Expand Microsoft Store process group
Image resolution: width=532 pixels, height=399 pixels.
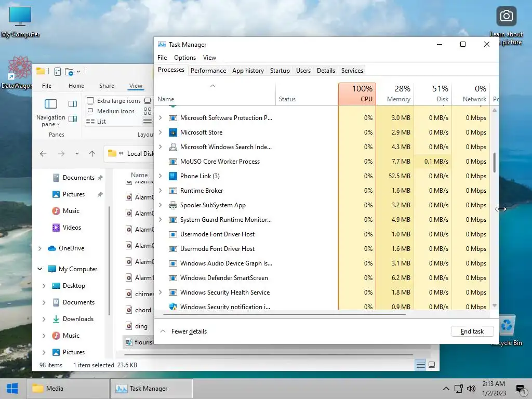click(x=161, y=132)
